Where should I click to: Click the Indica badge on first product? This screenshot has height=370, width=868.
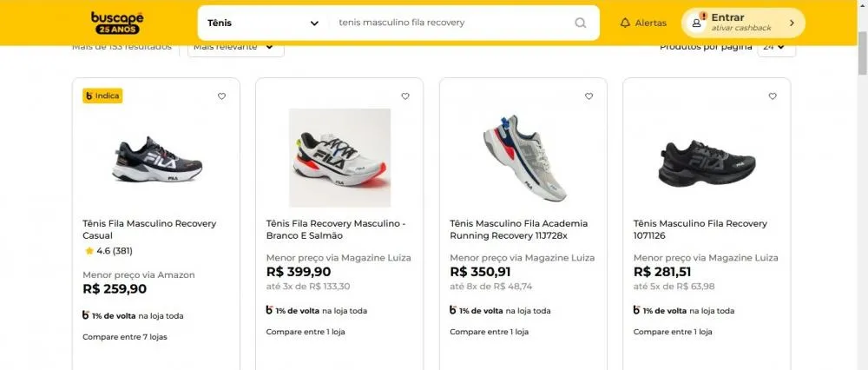pos(102,96)
